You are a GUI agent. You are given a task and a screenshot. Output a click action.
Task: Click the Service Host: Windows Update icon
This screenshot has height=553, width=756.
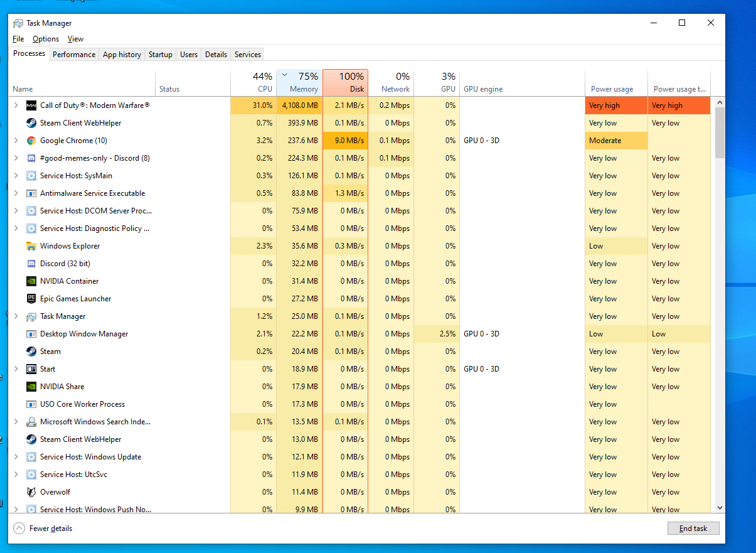(x=31, y=457)
